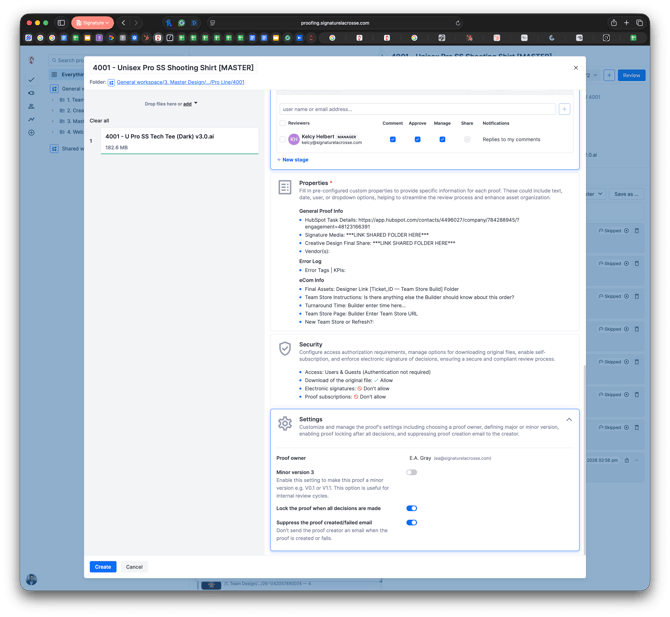Uncheck the Comment checkbox for Kelcy Helbert
The width and height of the screenshot is (670, 617).
[392, 140]
